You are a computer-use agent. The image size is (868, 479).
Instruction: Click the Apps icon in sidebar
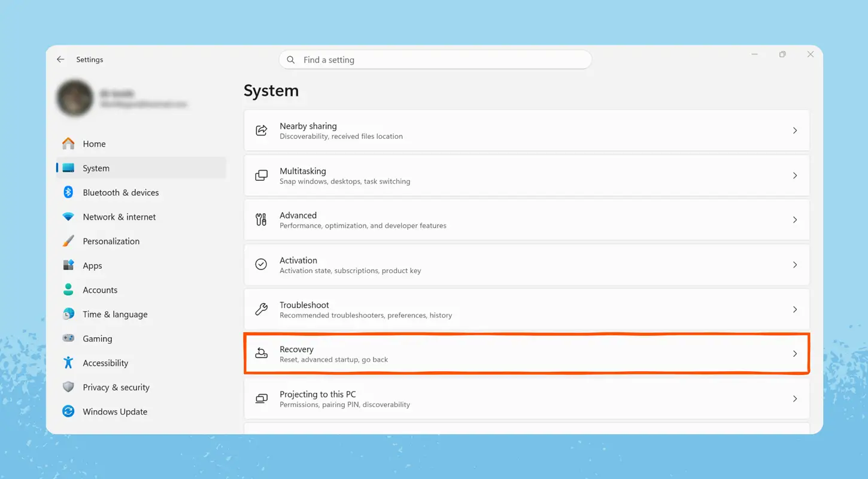point(68,265)
